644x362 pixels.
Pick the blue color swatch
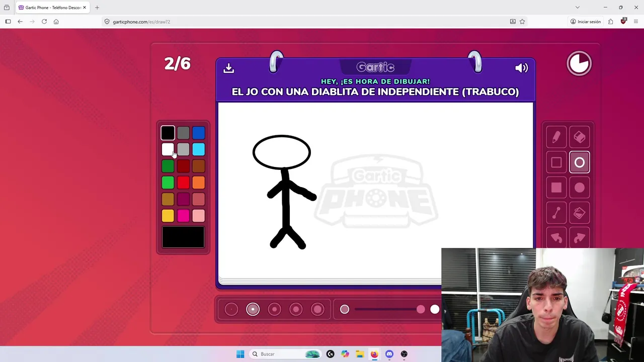tap(198, 133)
